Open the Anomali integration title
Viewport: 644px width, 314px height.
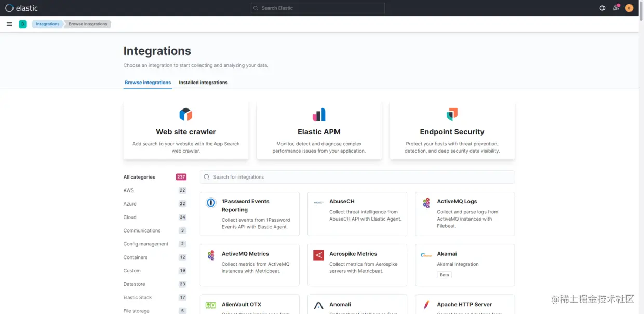tap(340, 305)
